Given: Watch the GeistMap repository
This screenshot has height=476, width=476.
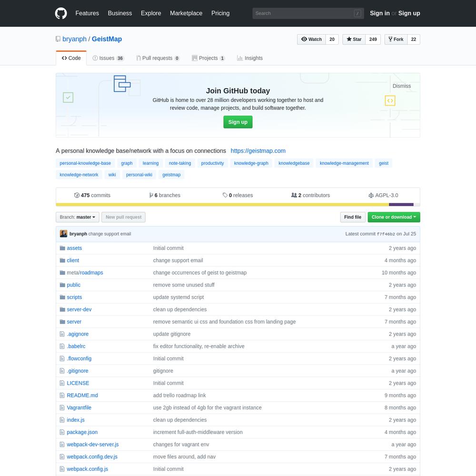Looking at the screenshot, I should pyautogui.click(x=311, y=40).
